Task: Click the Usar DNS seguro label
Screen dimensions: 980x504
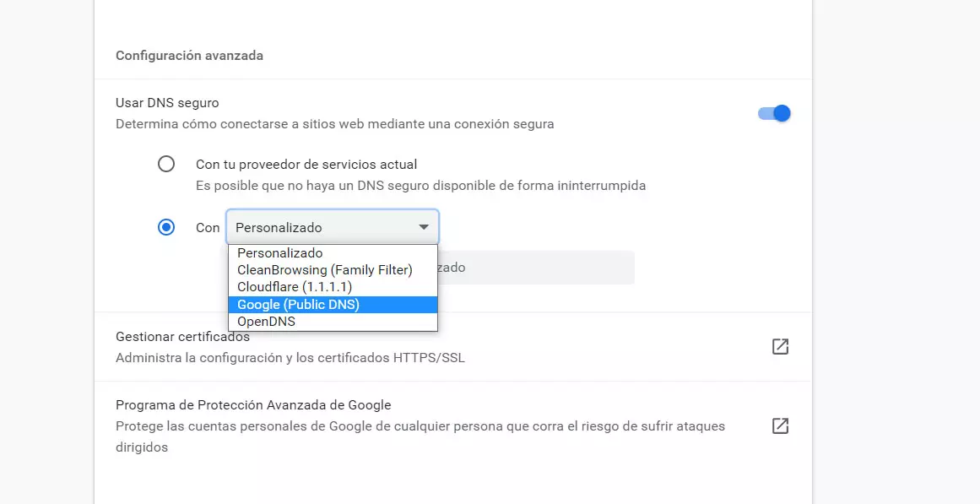Action: pyautogui.click(x=167, y=102)
